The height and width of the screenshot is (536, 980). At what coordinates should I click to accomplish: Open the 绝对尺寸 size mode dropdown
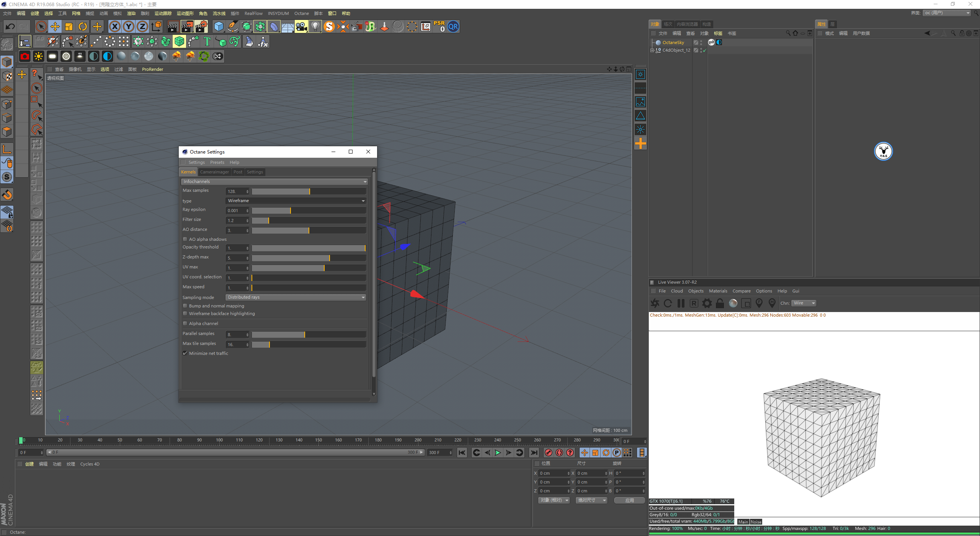pyautogui.click(x=591, y=500)
